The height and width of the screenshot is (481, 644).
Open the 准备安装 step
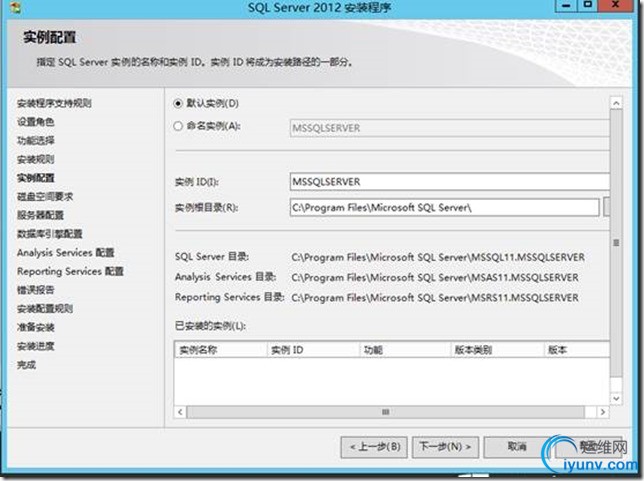[x=35, y=327]
